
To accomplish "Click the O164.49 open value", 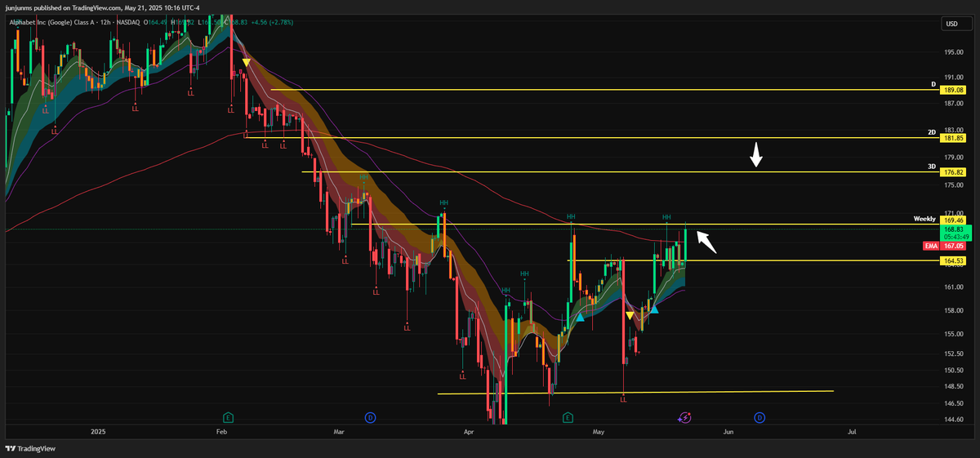I will (x=155, y=23).
